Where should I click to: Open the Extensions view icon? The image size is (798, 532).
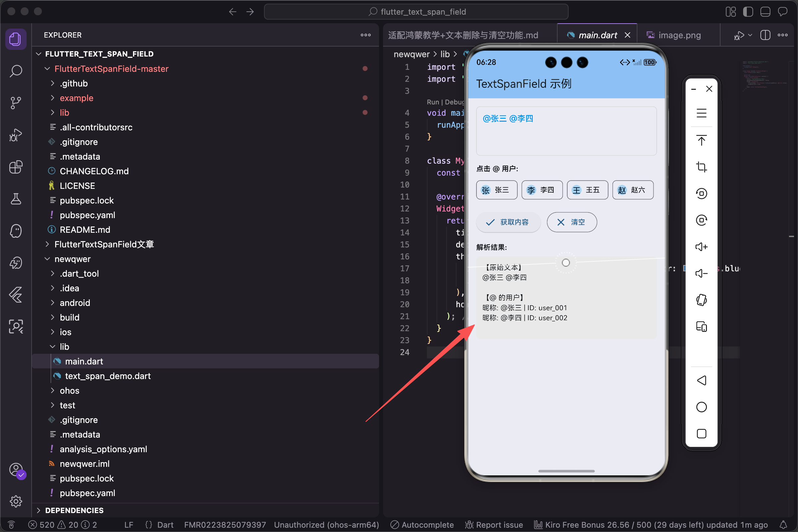point(16,167)
